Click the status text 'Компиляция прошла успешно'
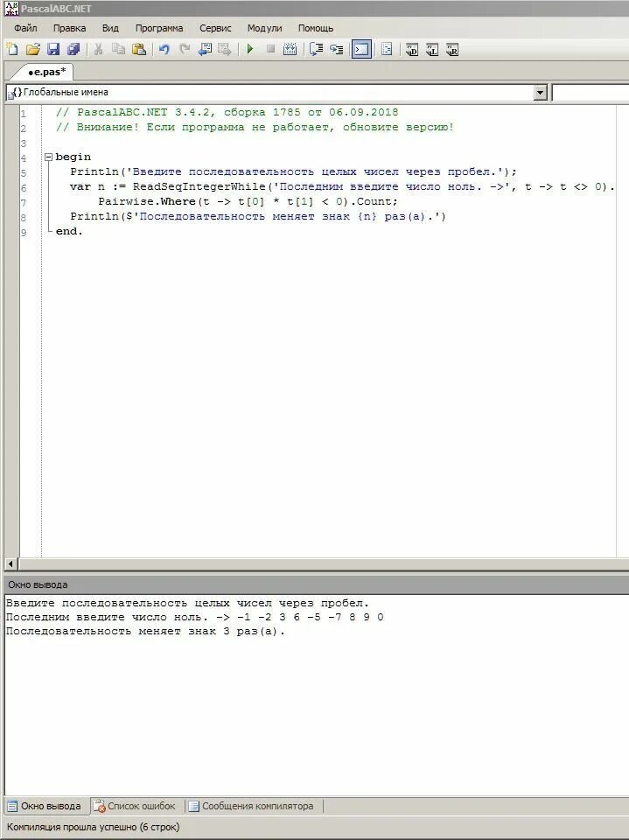 (x=73, y=827)
